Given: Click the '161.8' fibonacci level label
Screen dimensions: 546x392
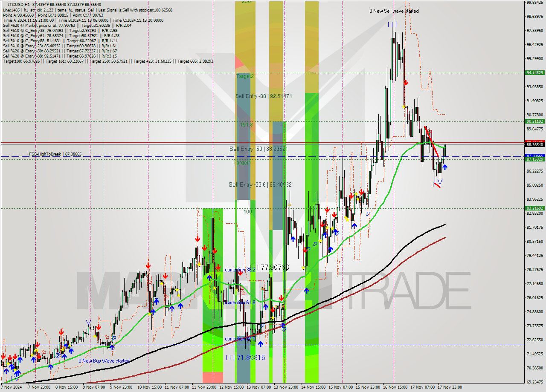Looking at the screenshot, I should coord(247,125).
